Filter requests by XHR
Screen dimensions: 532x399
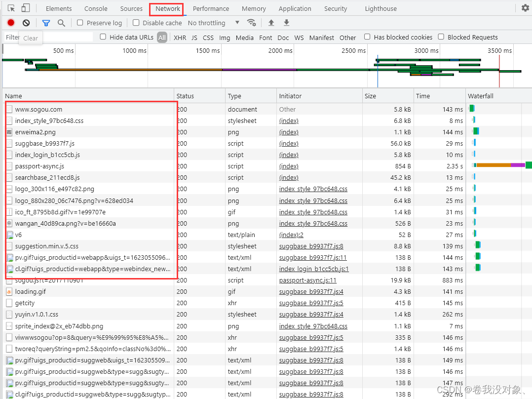point(180,38)
